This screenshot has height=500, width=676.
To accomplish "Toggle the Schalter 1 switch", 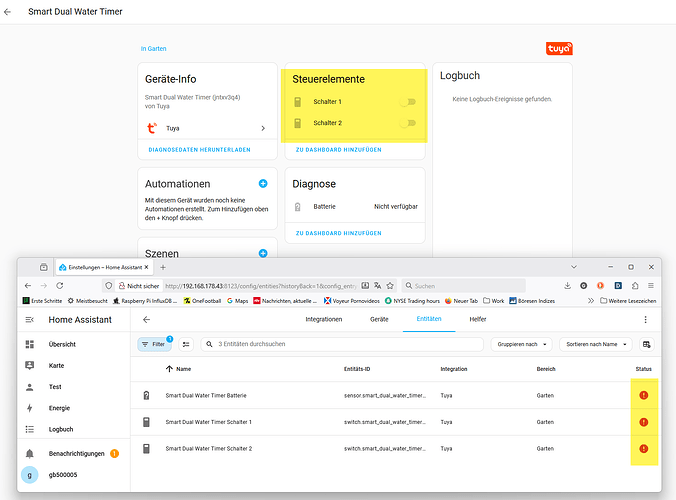I will (x=407, y=102).
